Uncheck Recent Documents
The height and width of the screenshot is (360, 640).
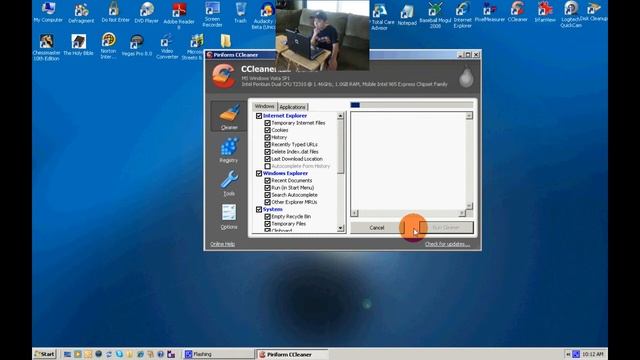coord(267,180)
